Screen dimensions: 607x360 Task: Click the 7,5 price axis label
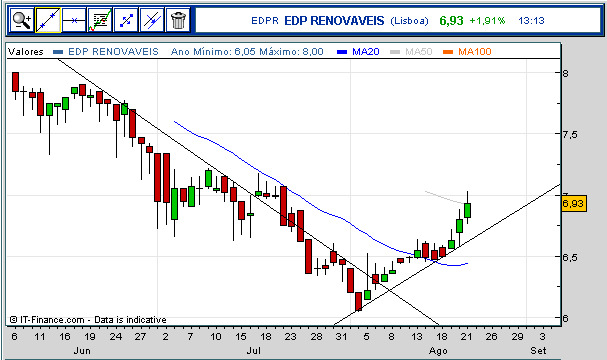[x=569, y=134]
